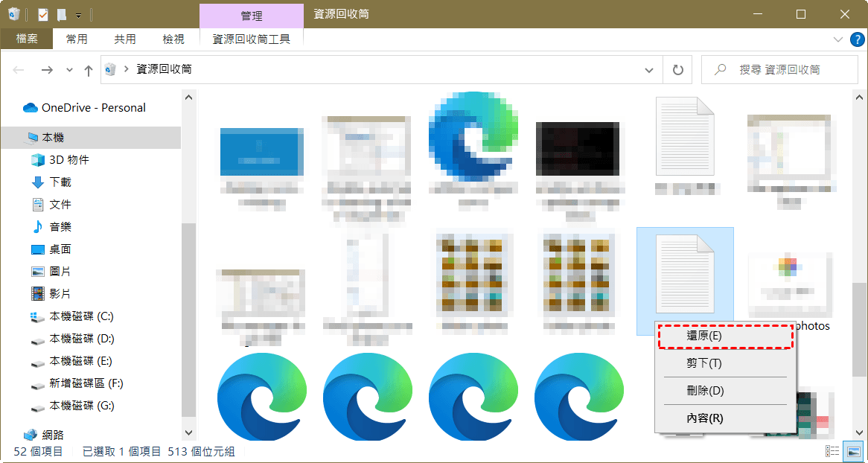This screenshot has width=868, height=463.
Task: Open 文件 folder in sidebar
Action: (x=51, y=205)
